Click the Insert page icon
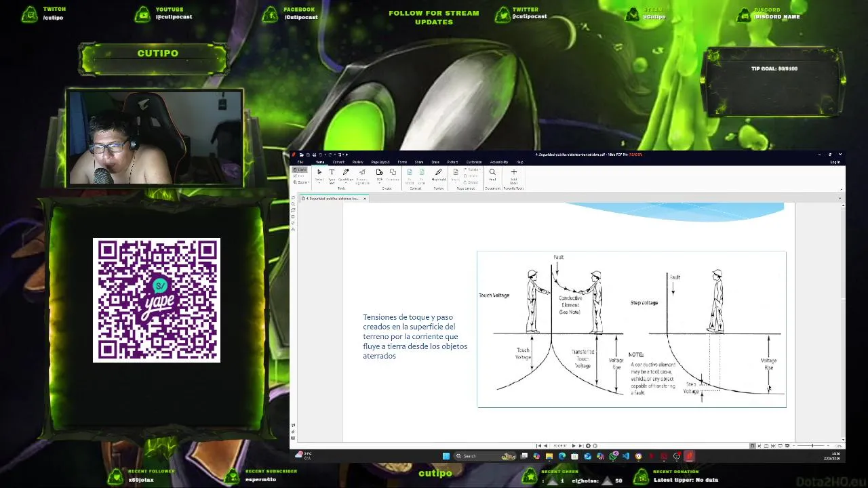The image size is (868, 488). click(456, 171)
